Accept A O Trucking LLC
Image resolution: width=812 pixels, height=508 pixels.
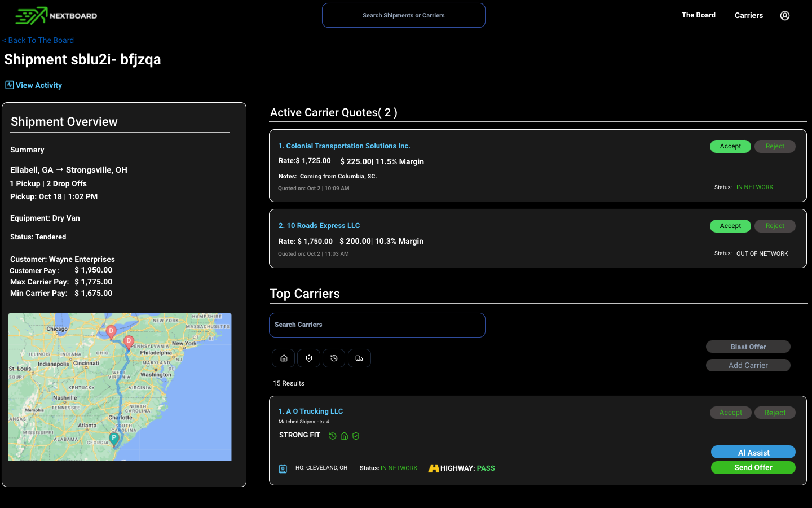[730, 413]
